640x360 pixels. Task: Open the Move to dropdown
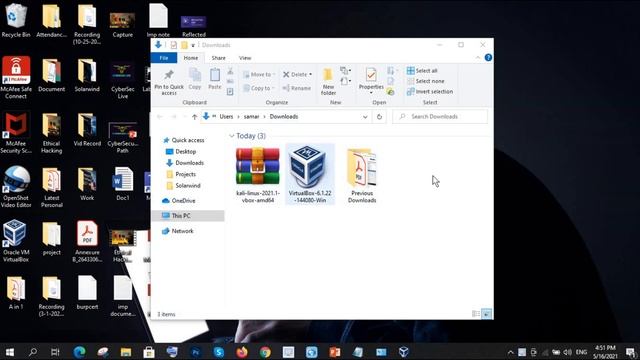(x=259, y=74)
